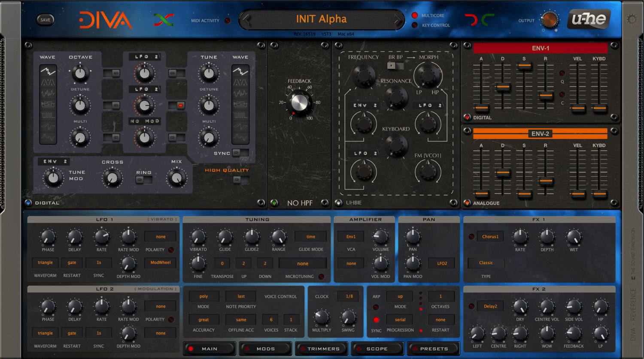
Task: Select sawtooth waveform in left WAVE column
Action: click(48, 71)
